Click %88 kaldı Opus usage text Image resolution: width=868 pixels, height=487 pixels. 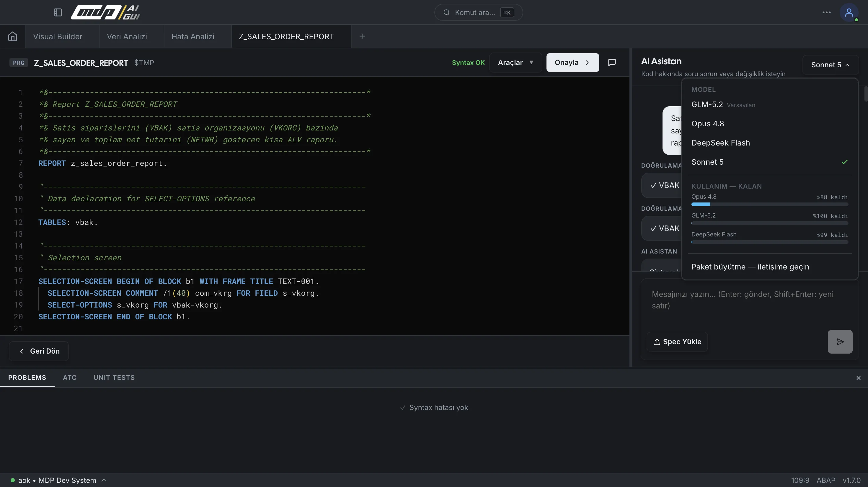coord(832,197)
